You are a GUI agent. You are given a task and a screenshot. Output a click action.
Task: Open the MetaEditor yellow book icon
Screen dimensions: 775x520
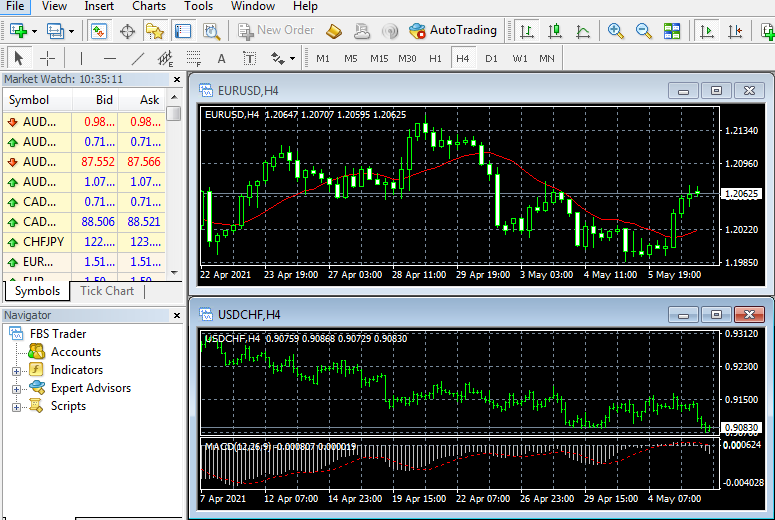tap(334, 31)
